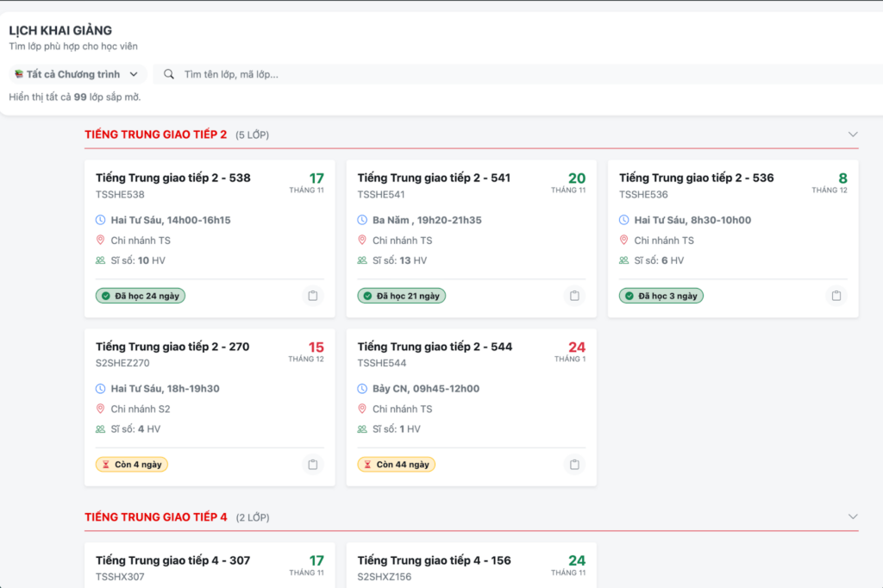Click location pin icon beside Chi nhánh S2
883x588 pixels.
[x=101, y=409]
